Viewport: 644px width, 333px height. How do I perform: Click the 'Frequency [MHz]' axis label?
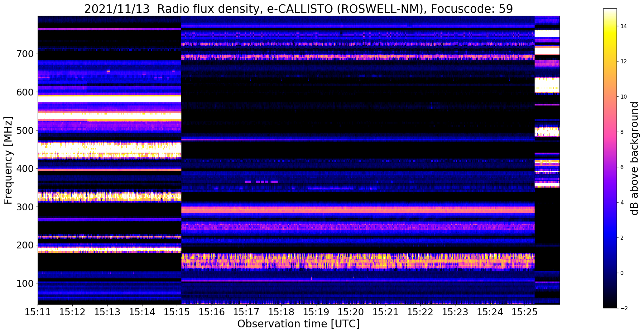[8, 160]
